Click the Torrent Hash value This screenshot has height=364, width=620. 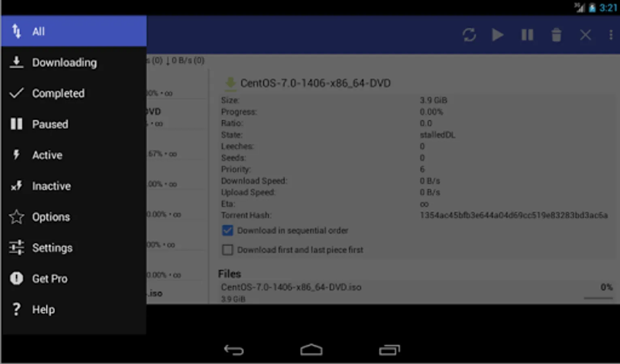coord(513,215)
